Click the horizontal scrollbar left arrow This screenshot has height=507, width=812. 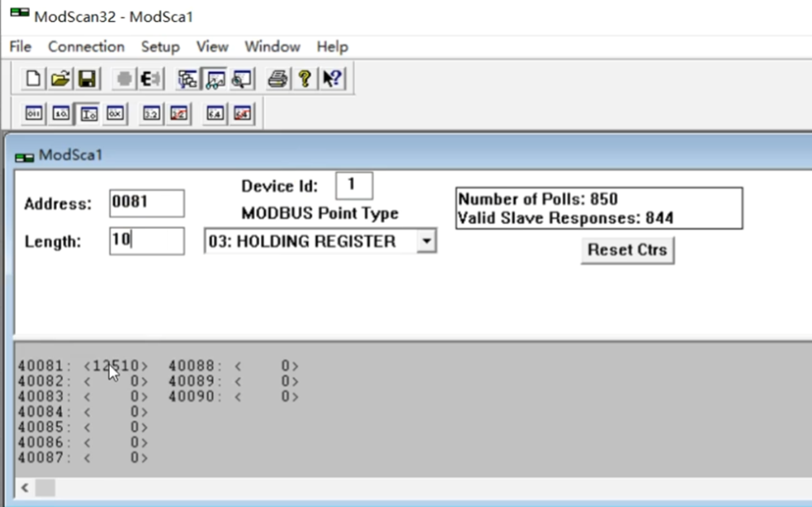coord(25,487)
